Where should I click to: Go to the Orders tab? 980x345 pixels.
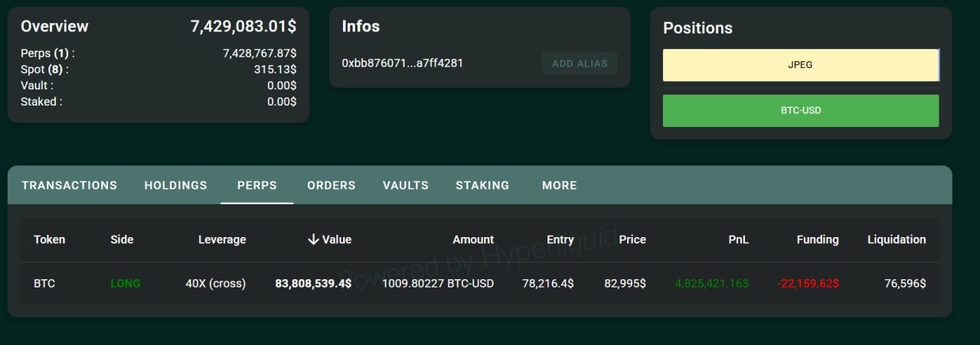[331, 185]
